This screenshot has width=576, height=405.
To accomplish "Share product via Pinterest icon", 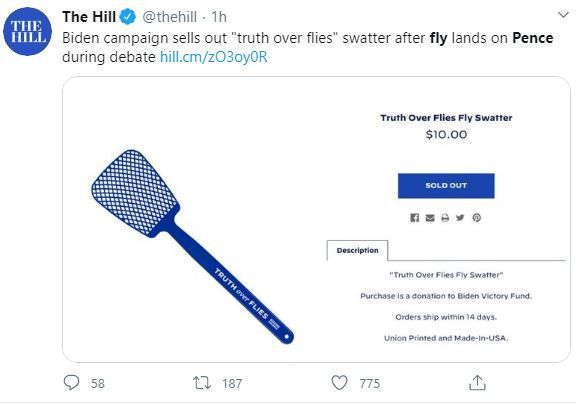I will 476,218.
